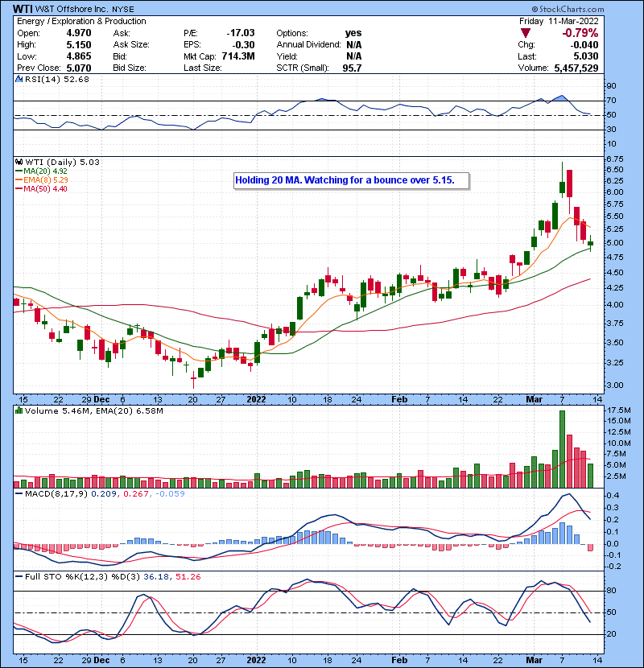
Task: Click the High value 5.150
Action: coord(79,45)
